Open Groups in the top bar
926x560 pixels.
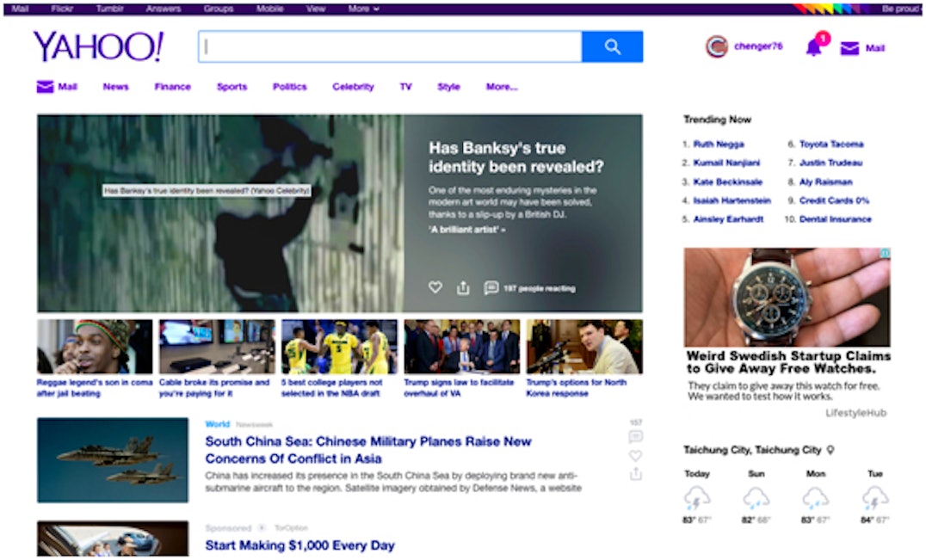pyautogui.click(x=219, y=9)
